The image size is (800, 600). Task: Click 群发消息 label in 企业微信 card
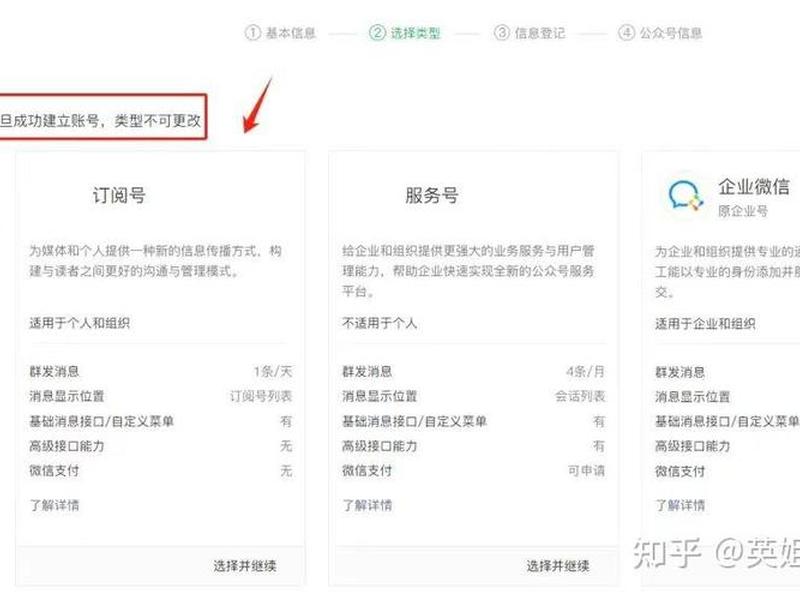[x=680, y=372]
